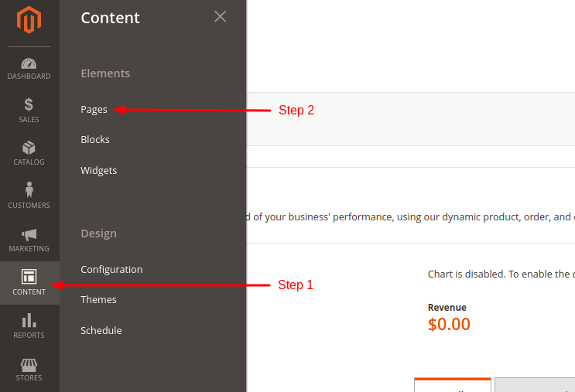This screenshot has width=575, height=392.
Task: Open the Catalog box icon
Action: pos(29,148)
